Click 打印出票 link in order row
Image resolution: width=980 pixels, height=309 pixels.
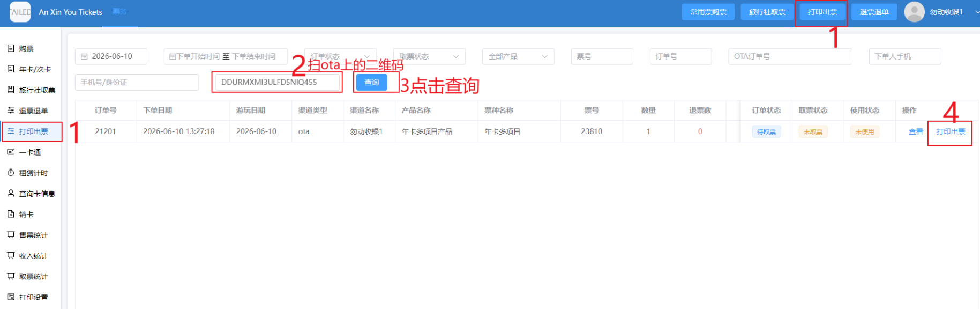pos(951,131)
